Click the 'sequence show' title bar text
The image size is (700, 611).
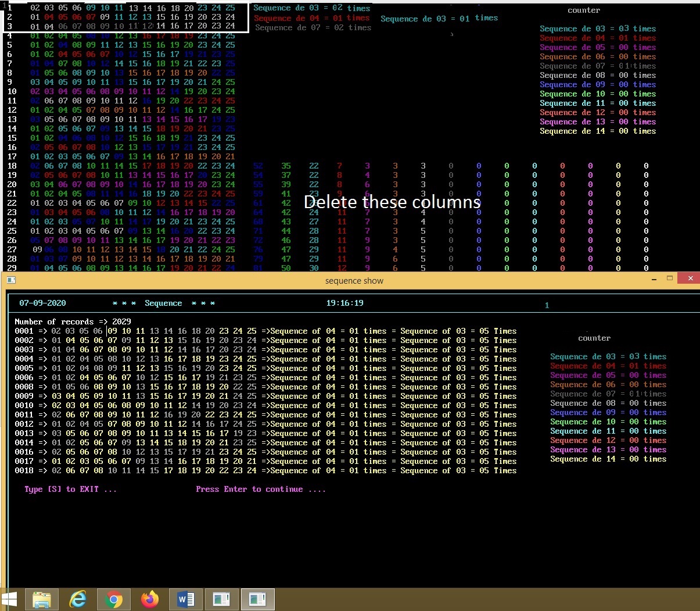click(x=354, y=281)
